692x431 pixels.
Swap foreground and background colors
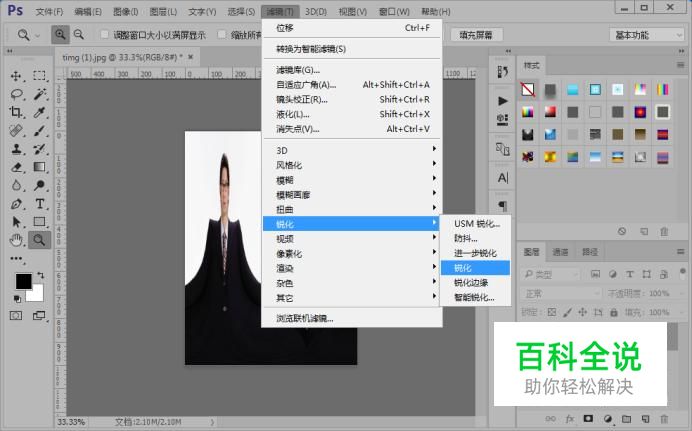[41, 275]
